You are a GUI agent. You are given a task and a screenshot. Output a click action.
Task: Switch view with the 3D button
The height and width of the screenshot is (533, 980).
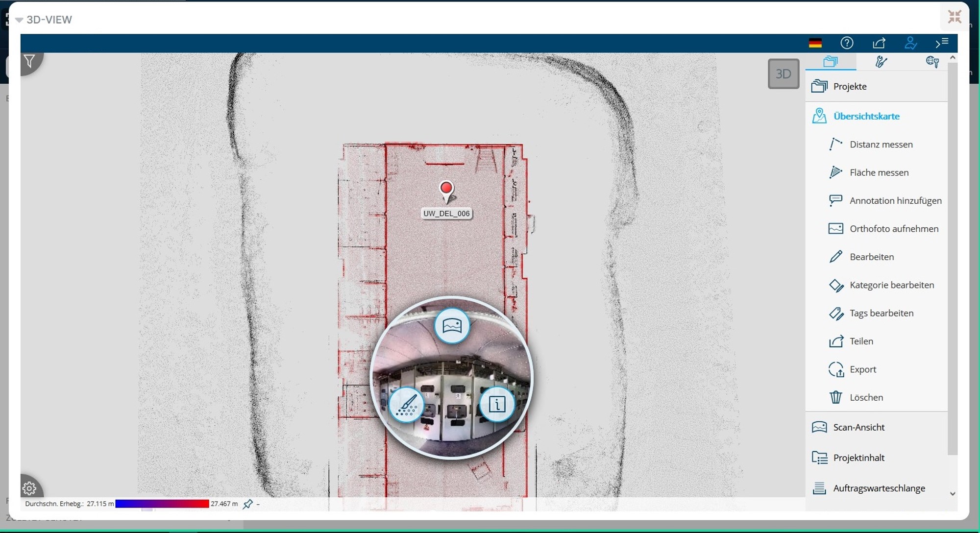click(784, 74)
